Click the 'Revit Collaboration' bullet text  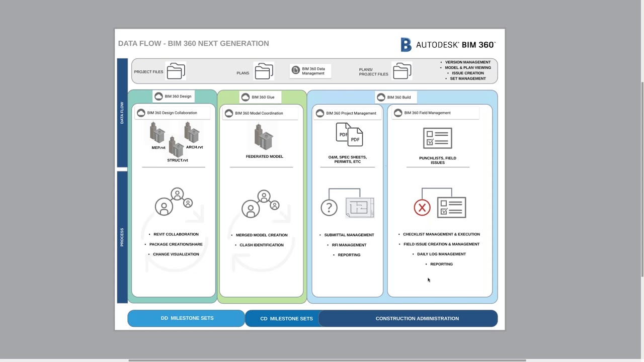[x=176, y=234]
